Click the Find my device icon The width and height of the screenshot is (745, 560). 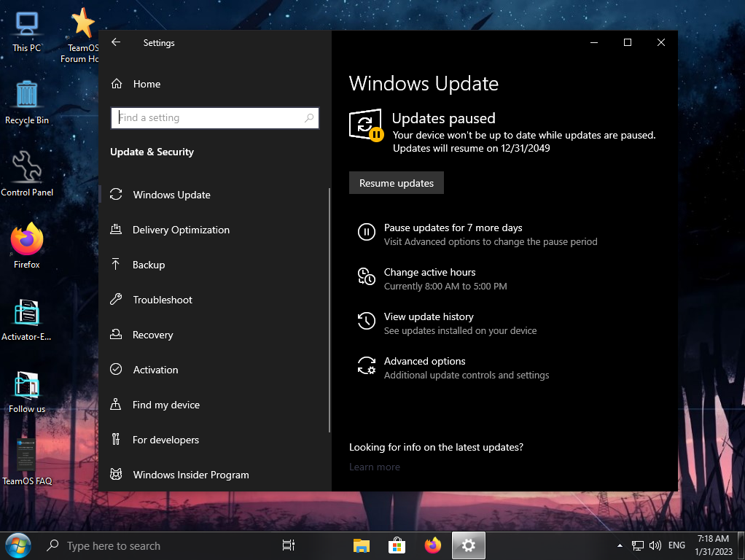click(x=115, y=404)
